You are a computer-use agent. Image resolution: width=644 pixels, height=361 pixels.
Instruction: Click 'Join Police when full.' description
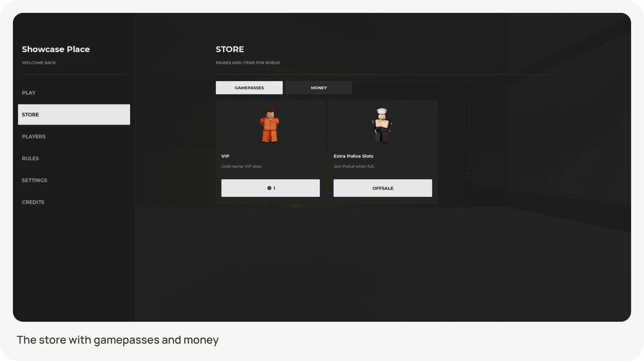point(354,166)
